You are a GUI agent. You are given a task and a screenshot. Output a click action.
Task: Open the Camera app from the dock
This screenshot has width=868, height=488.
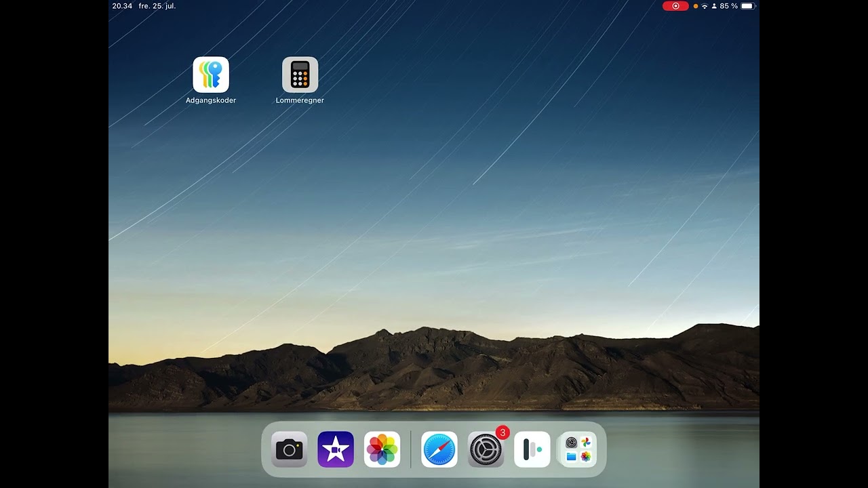pyautogui.click(x=289, y=449)
